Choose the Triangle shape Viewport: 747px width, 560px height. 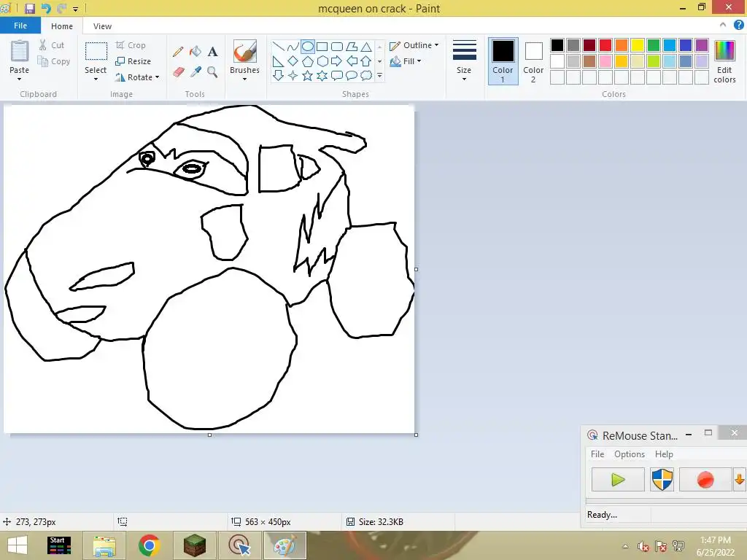click(366, 46)
